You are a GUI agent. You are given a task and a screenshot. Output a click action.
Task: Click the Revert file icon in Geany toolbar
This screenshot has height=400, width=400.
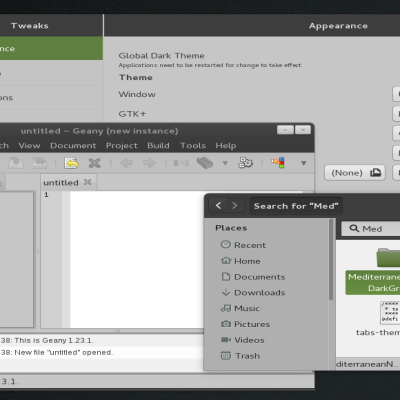(72, 163)
